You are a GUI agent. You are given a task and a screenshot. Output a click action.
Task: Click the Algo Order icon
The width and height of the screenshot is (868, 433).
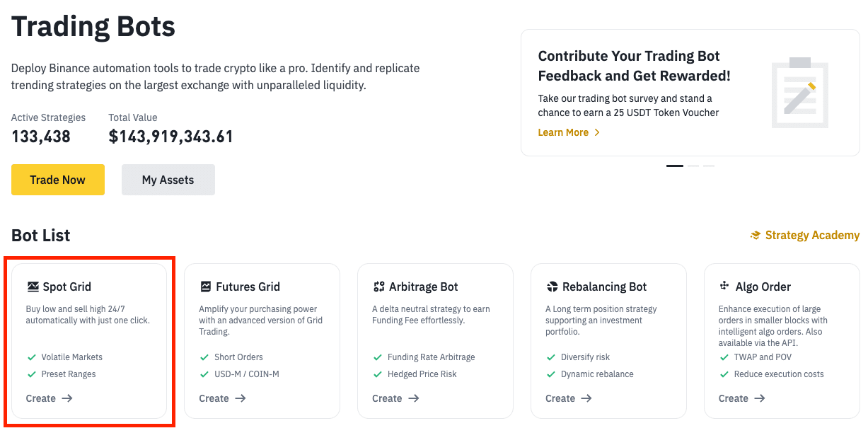pyautogui.click(x=724, y=287)
